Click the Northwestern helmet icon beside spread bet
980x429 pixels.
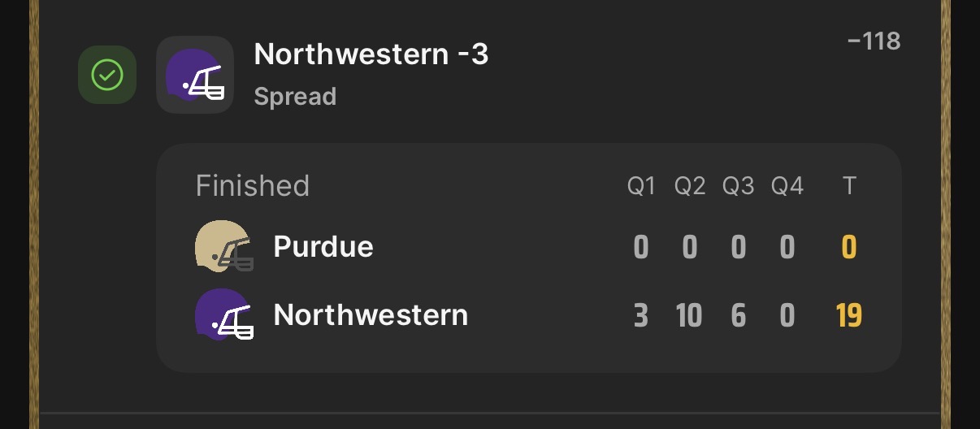click(195, 75)
